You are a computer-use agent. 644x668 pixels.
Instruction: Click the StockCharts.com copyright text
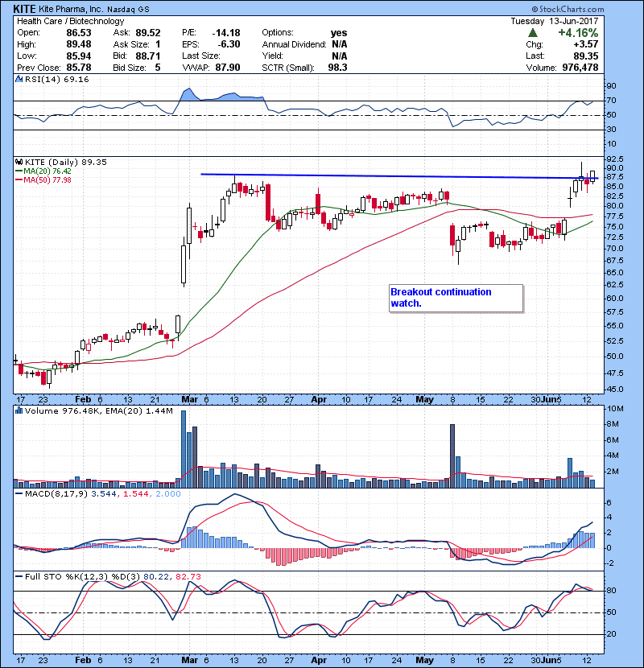(x=568, y=9)
